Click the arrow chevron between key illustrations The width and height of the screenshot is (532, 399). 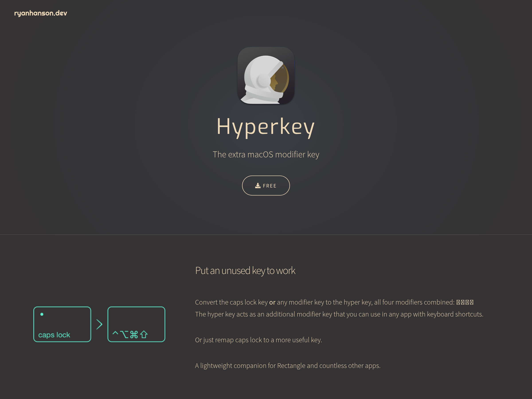coord(99,324)
